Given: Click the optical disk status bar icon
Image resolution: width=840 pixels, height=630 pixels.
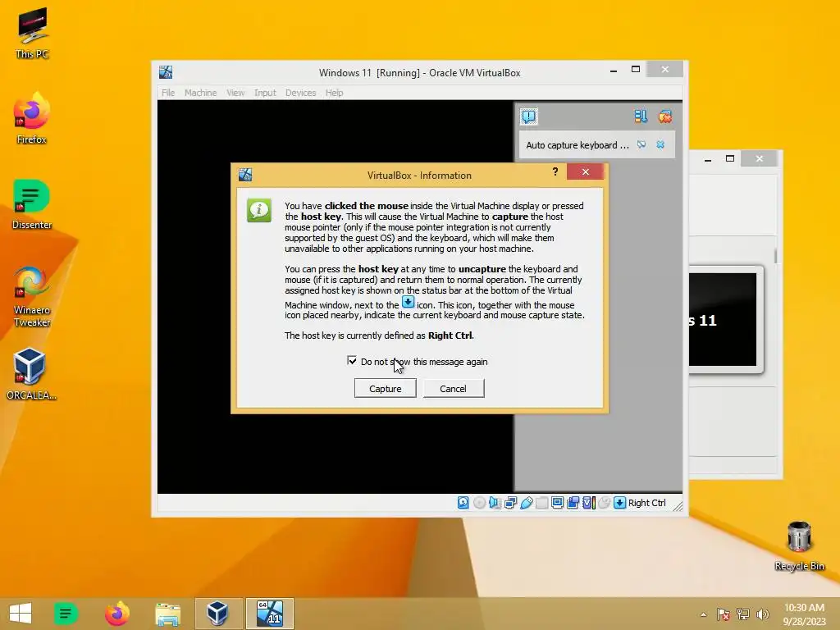Looking at the screenshot, I should pyautogui.click(x=479, y=503).
